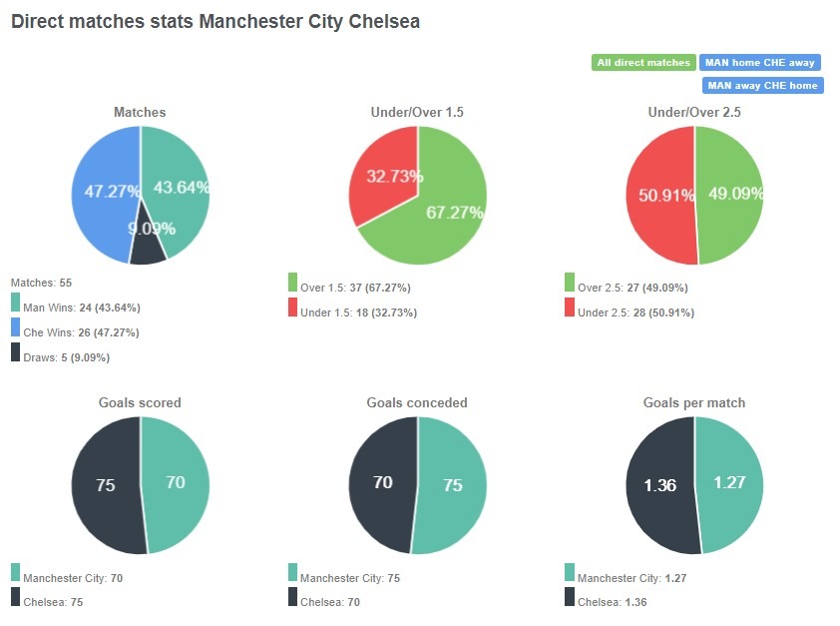Select the All direct matches filter
The width and height of the screenshot is (840, 626).
pos(644,62)
